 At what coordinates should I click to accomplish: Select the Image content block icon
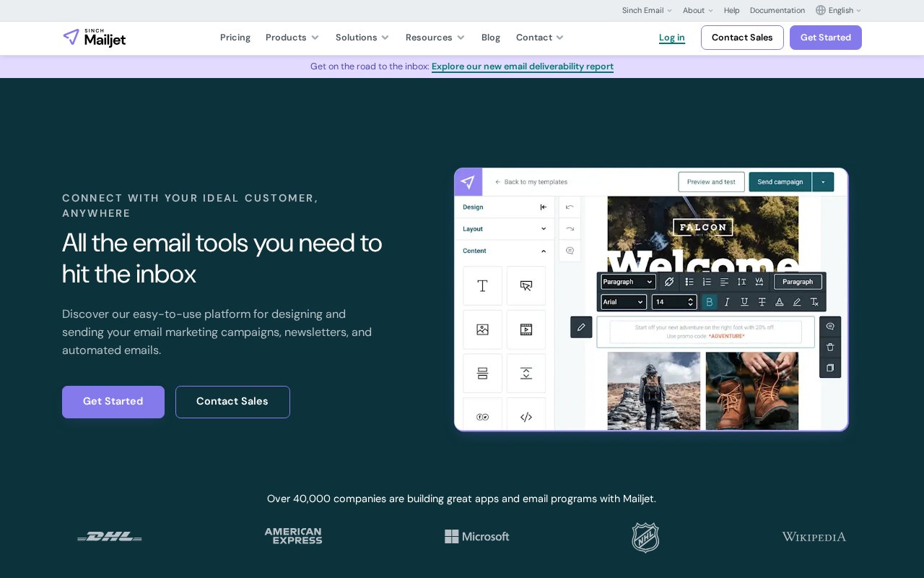pyautogui.click(x=482, y=329)
